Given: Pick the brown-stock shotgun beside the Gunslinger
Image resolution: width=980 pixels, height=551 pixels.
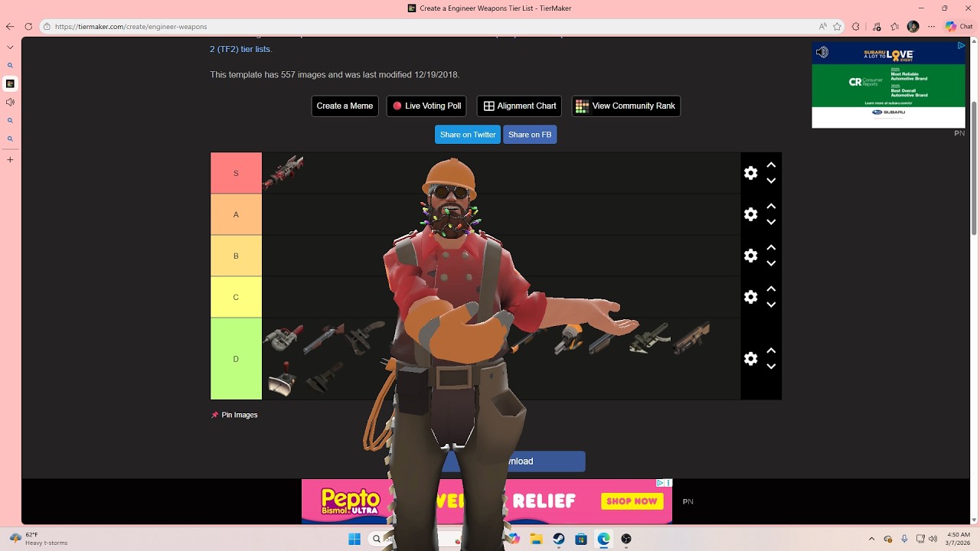Looking at the screenshot, I should 324,338.
